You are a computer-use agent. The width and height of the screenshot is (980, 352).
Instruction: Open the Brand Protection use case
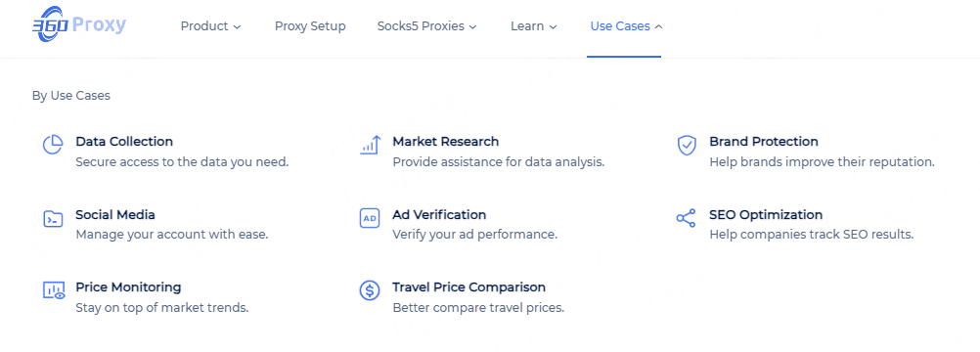click(x=764, y=142)
